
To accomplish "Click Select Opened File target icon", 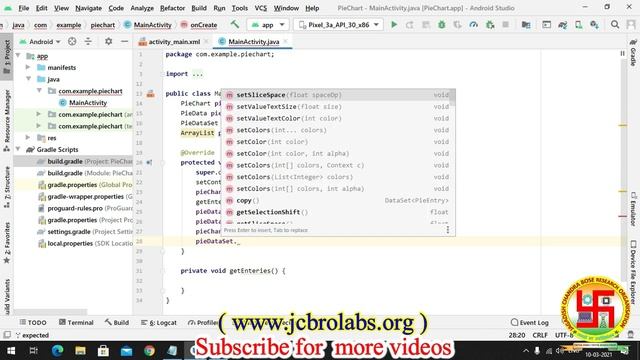I will [x=72, y=41].
